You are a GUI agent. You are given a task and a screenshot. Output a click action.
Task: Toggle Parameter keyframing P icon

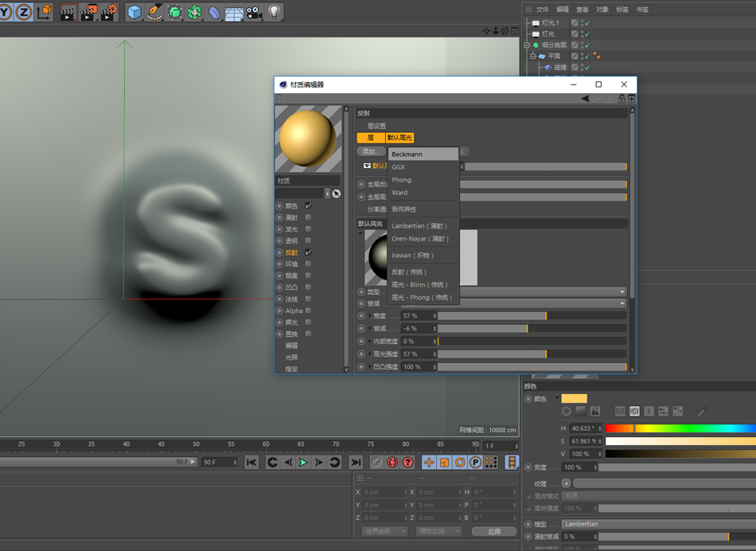click(475, 463)
